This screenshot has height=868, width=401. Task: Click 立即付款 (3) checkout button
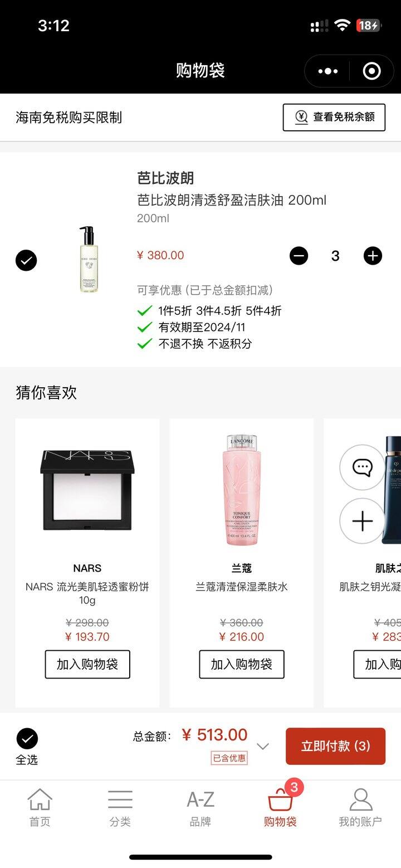(336, 746)
